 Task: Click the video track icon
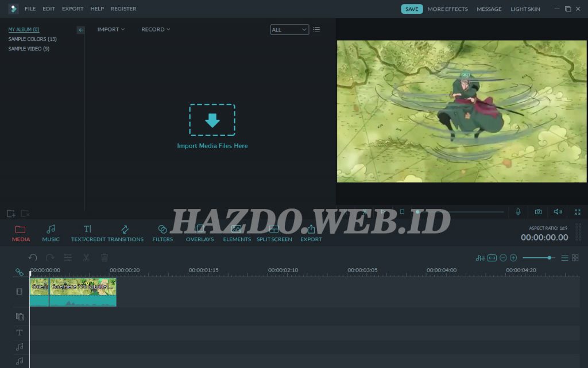pyautogui.click(x=19, y=291)
